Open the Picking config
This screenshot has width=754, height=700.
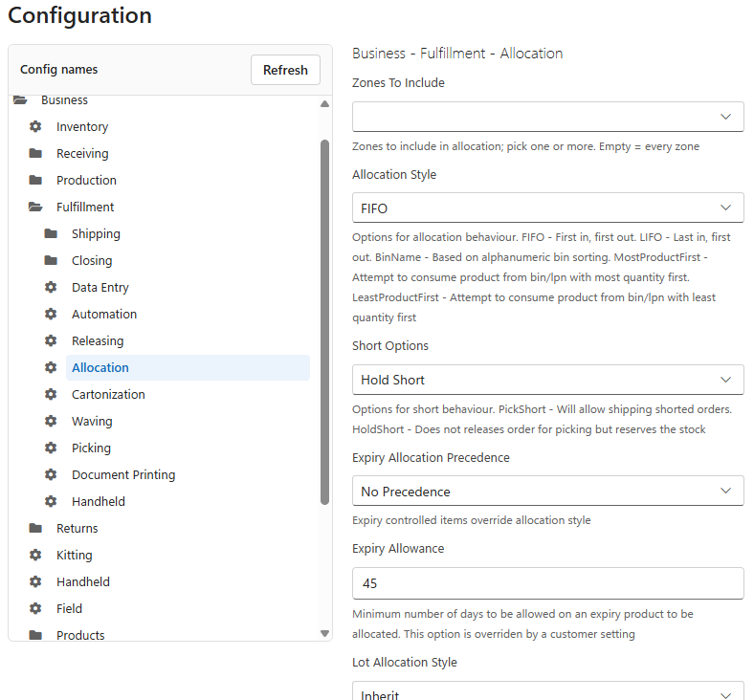click(x=91, y=448)
